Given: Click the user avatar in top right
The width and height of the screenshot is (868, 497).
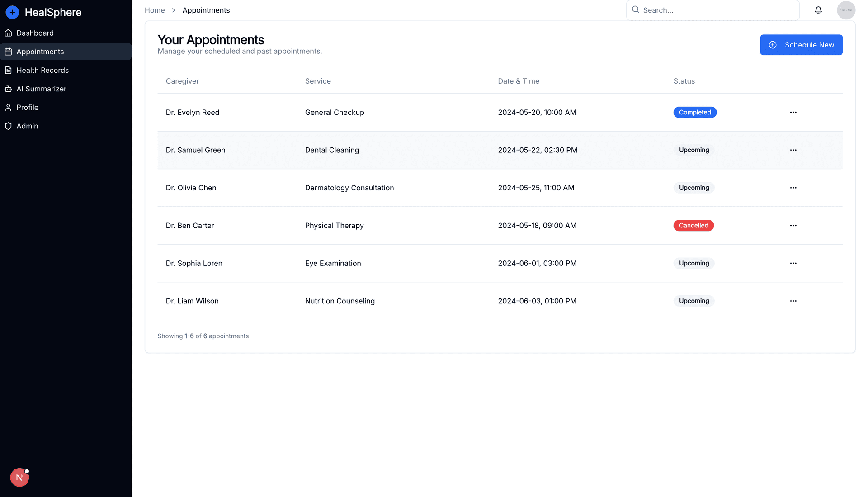Looking at the screenshot, I should [846, 10].
